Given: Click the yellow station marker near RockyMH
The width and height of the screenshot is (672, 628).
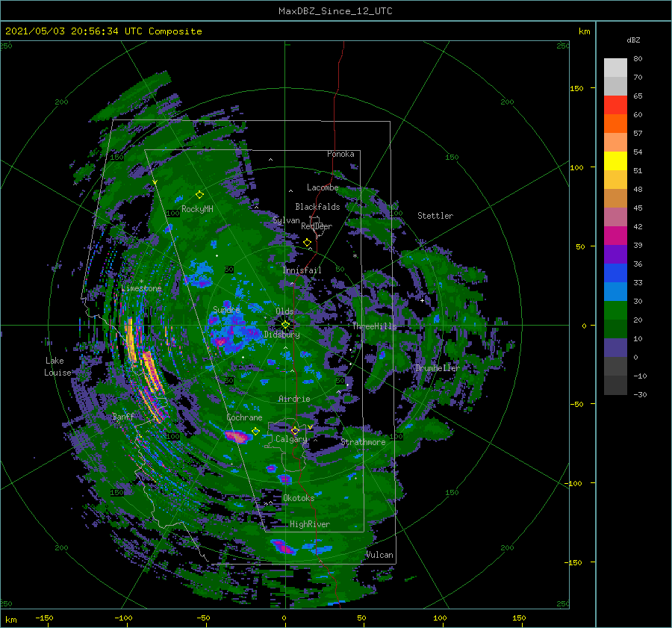Looking at the screenshot, I should coord(199,195).
